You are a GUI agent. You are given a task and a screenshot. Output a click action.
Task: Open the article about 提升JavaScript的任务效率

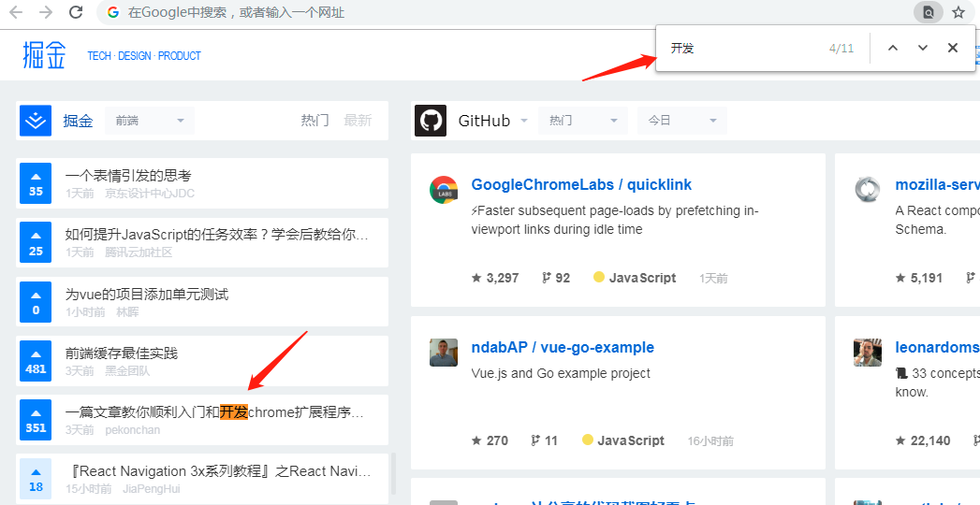click(x=217, y=235)
